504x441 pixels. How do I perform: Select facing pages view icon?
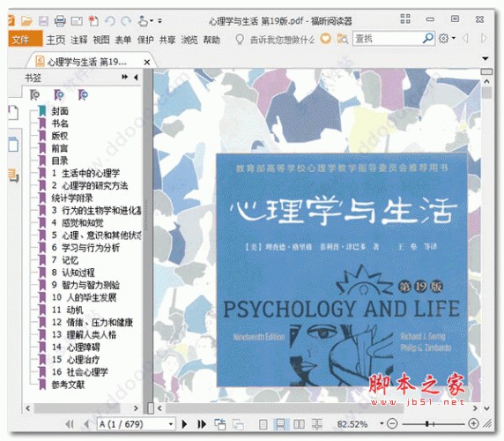299,424
